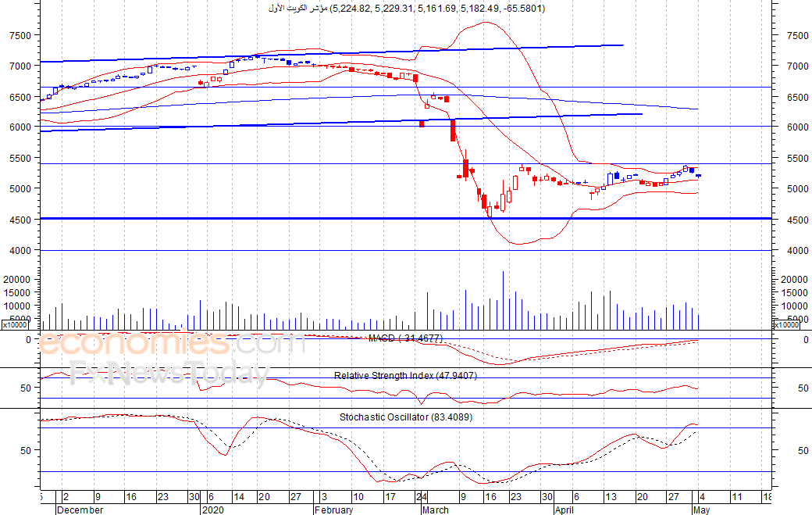812x515 pixels.
Task: Click 7500 on the right price axis
Action: coord(797,36)
